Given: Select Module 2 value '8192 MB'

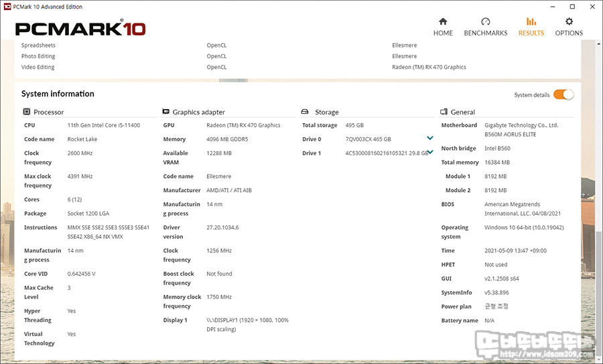Looking at the screenshot, I should click(495, 190).
